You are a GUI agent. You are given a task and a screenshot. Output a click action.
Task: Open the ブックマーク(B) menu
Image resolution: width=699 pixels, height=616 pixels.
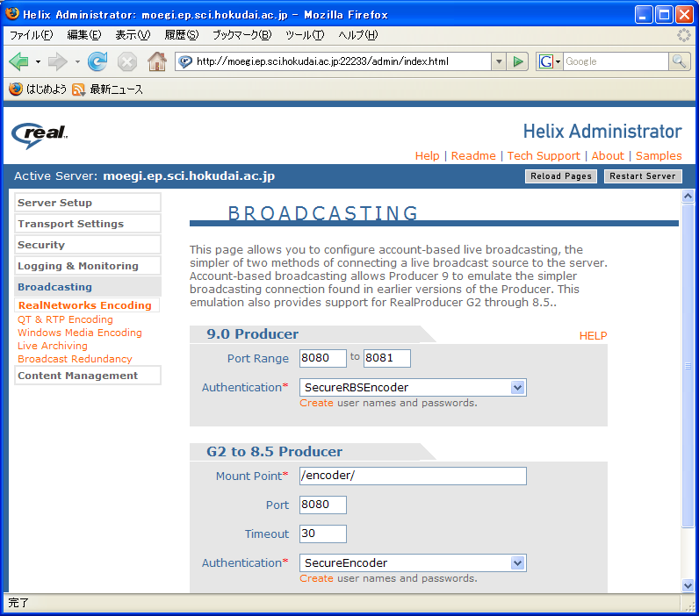coord(241,35)
